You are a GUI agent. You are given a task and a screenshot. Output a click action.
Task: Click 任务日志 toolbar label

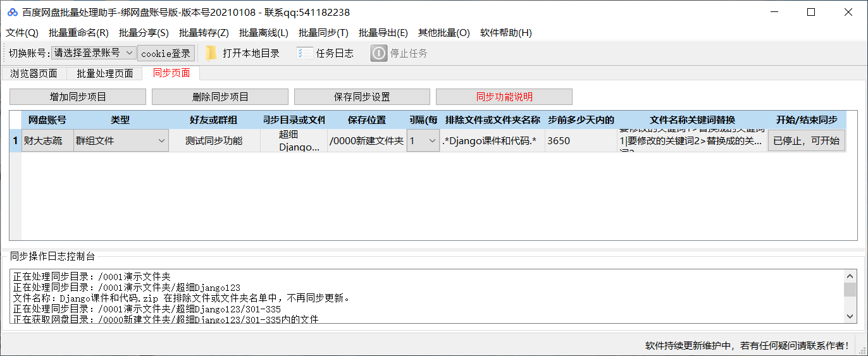pos(335,53)
